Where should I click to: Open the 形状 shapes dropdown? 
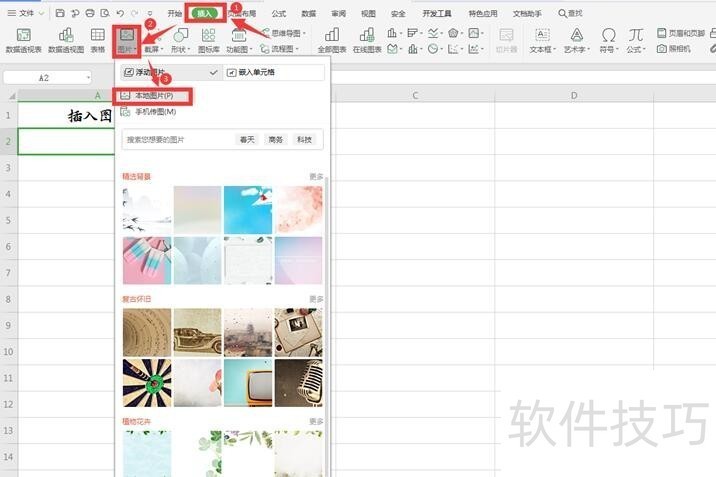pos(181,40)
